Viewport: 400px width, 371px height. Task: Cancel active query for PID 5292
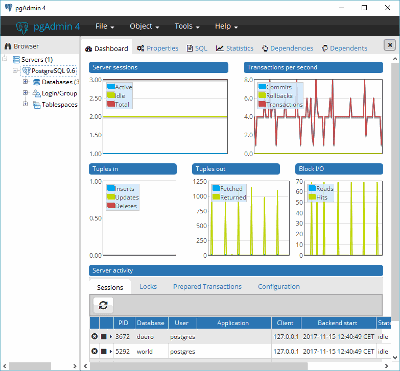click(x=104, y=351)
